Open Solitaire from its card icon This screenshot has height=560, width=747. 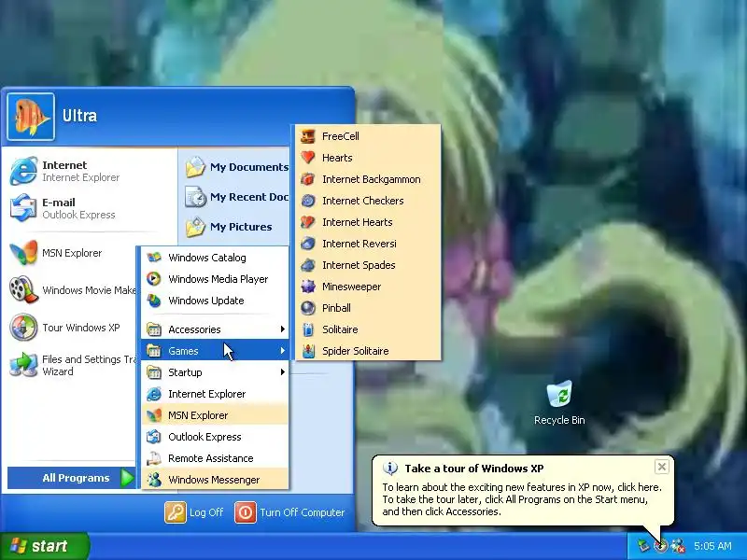click(x=308, y=329)
